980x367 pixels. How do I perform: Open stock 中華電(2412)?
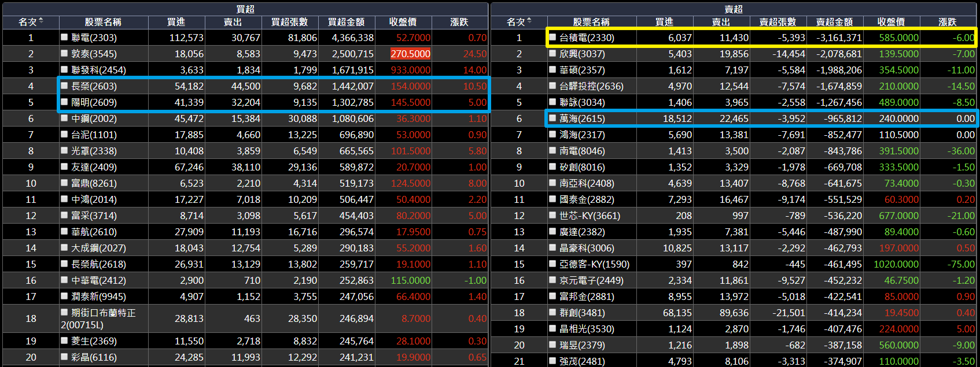pos(98,280)
